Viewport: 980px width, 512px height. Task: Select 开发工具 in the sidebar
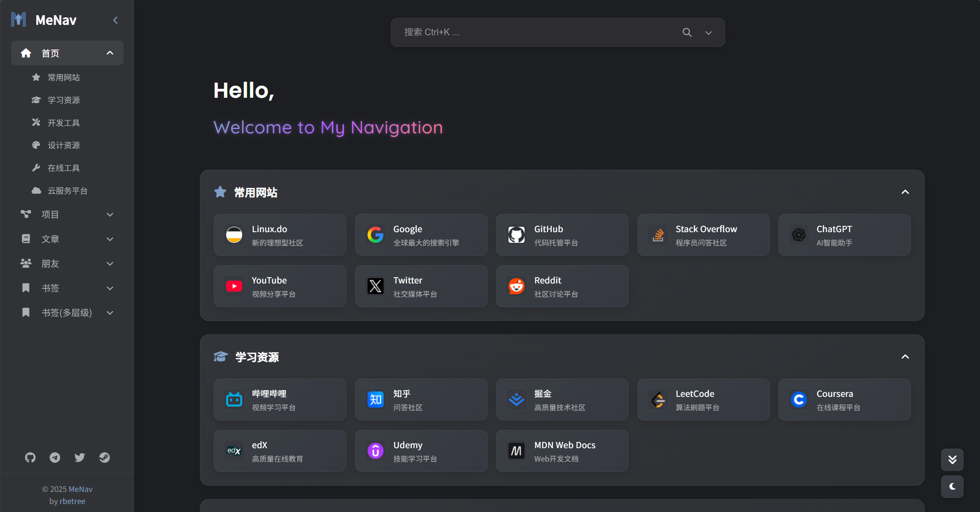[64, 123]
